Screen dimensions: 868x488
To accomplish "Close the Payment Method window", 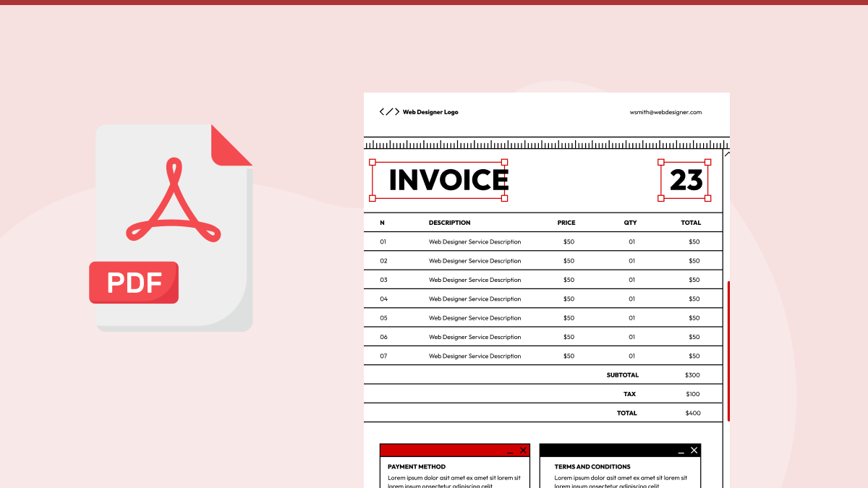I will (523, 450).
